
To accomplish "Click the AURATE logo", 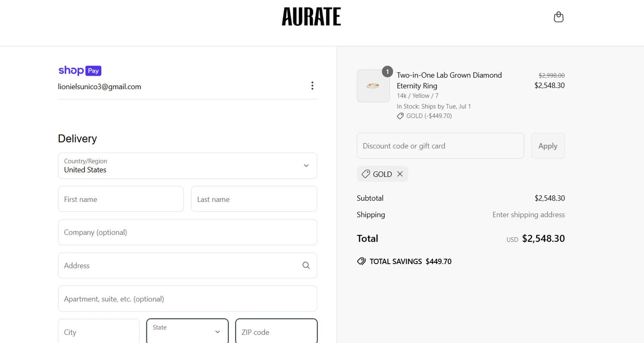I will (311, 17).
